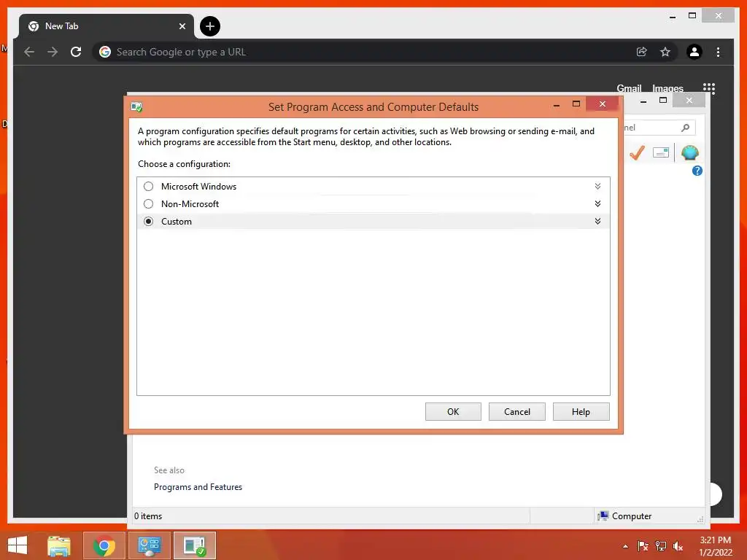Click the small window icon beside checkmark
This screenshot has width=747, height=560.
(x=661, y=153)
